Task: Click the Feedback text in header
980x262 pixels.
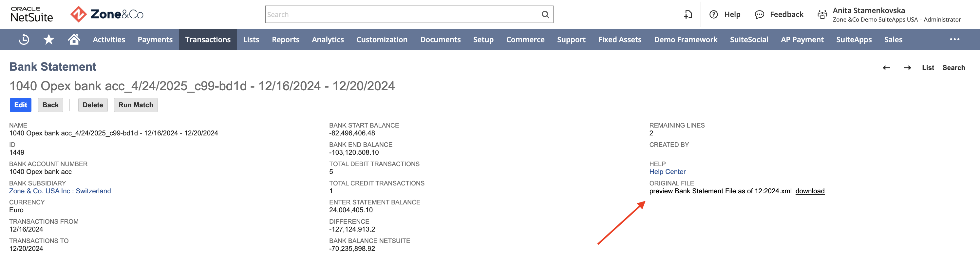Action: tap(786, 14)
